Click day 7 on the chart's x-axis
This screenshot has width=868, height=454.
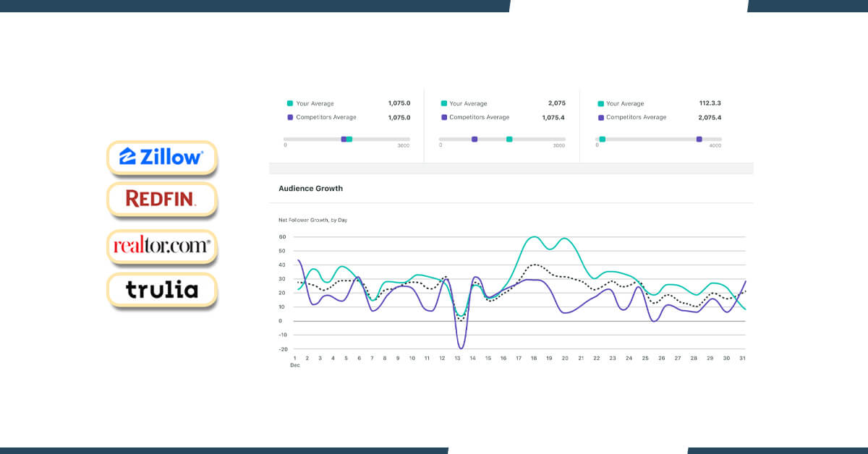click(372, 358)
